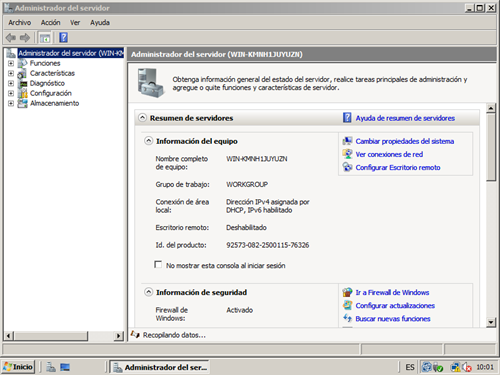Click the icon beside Buscar nuevas funciones

pyautogui.click(x=347, y=318)
